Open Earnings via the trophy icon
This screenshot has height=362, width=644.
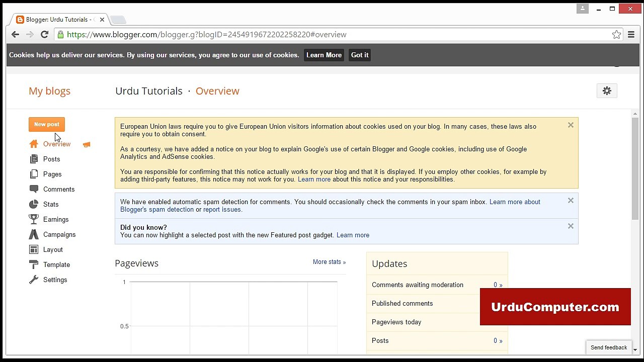tap(34, 219)
